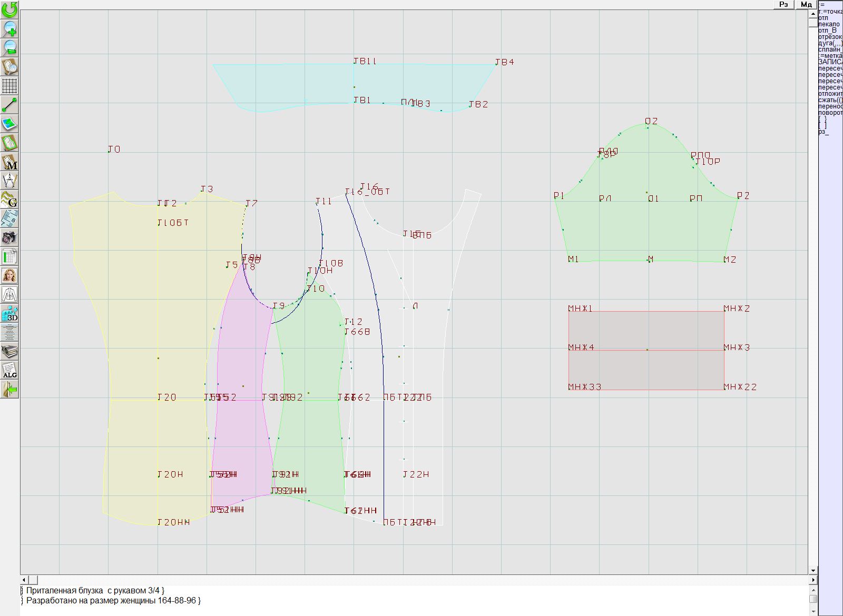The width and height of the screenshot is (843, 616).
Task: Click the canvas vertical scrollbar down arrow
Action: point(813,570)
